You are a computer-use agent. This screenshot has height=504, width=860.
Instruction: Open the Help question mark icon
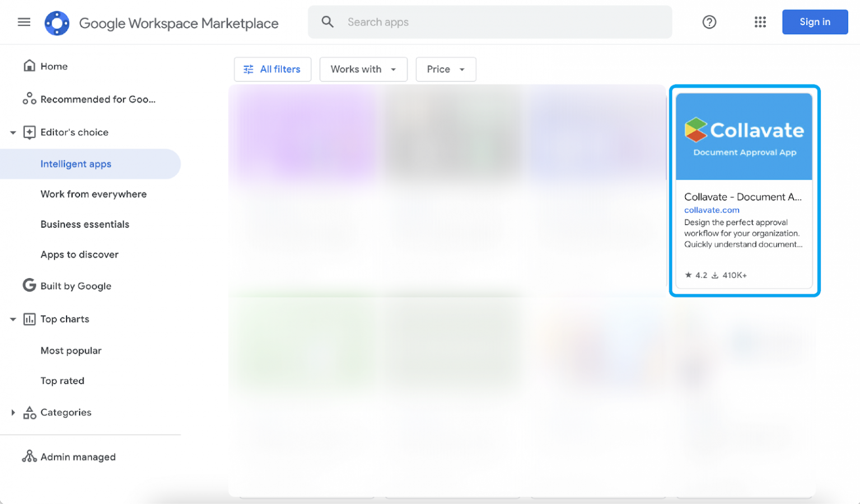[709, 22]
